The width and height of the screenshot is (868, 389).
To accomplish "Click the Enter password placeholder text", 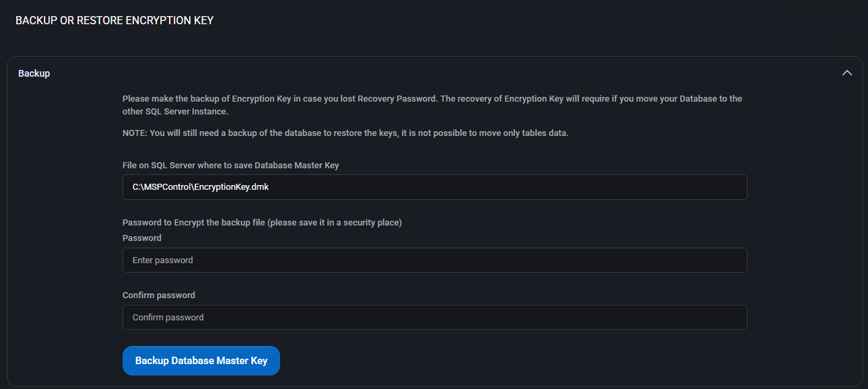I will pyautogui.click(x=163, y=260).
